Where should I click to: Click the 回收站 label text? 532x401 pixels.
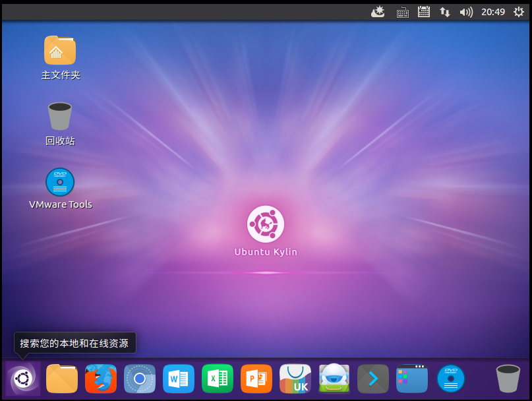60,141
